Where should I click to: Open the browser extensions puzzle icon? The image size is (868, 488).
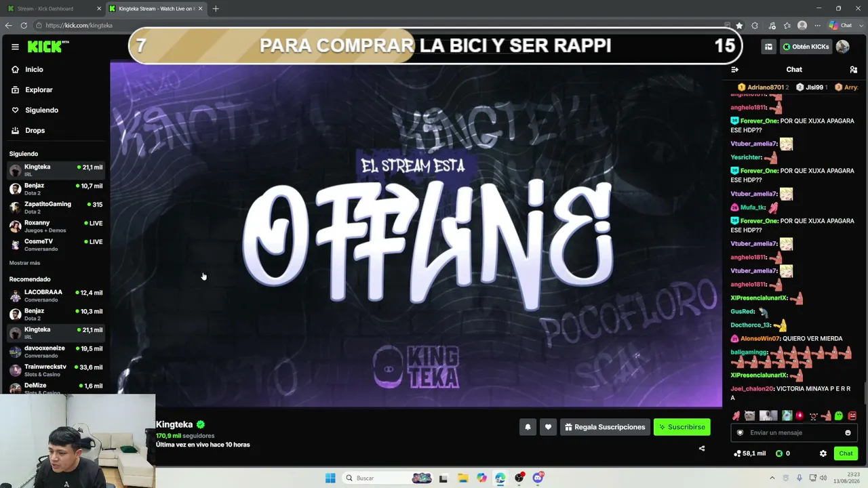tap(755, 26)
